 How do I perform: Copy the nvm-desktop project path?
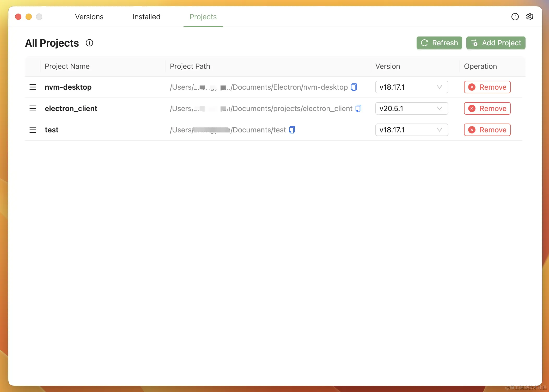354,87
